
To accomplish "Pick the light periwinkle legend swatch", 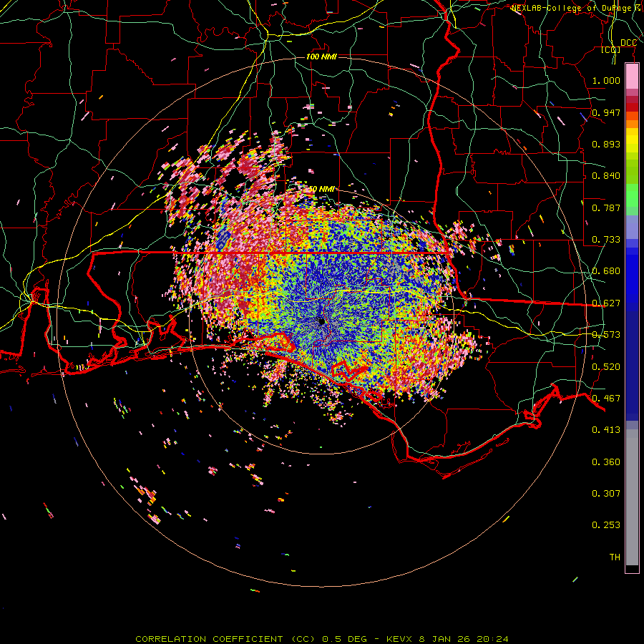I will [632, 227].
